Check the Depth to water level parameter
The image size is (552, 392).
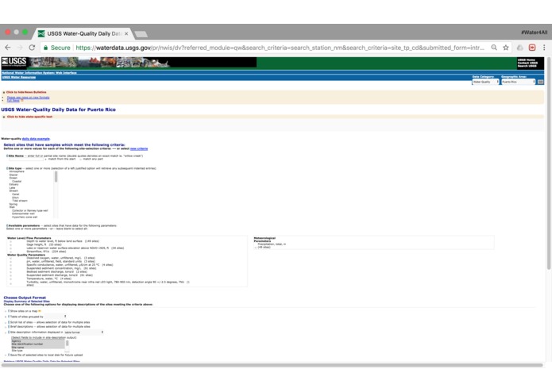[x=10, y=241]
